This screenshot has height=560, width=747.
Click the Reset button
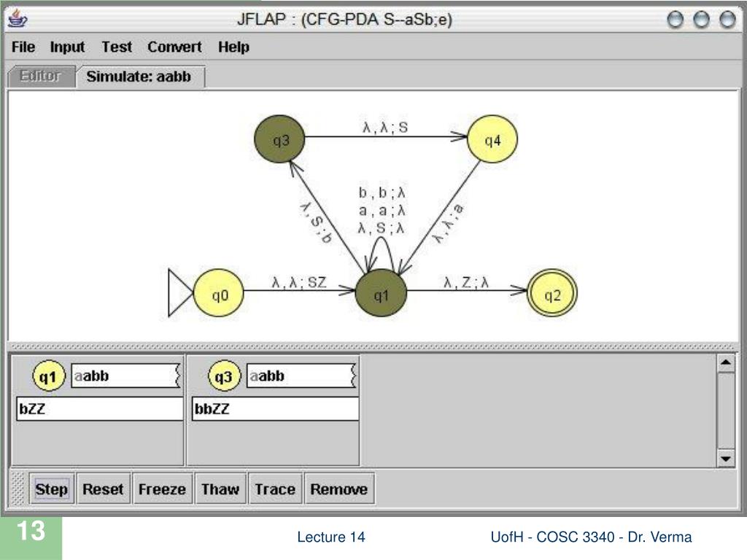103,489
